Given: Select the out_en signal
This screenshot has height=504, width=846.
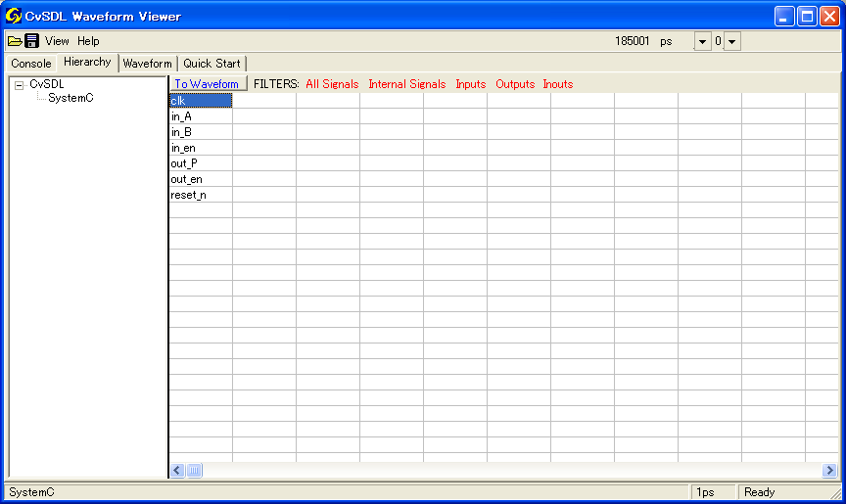Looking at the screenshot, I should click(x=201, y=179).
